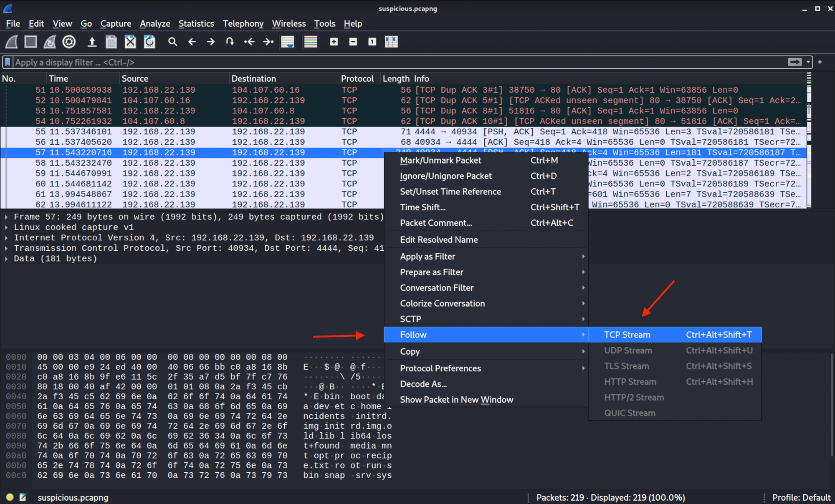This screenshot has width=835, height=504.
Task: Add a display filter button with plus
Action: [x=820, y=62]
